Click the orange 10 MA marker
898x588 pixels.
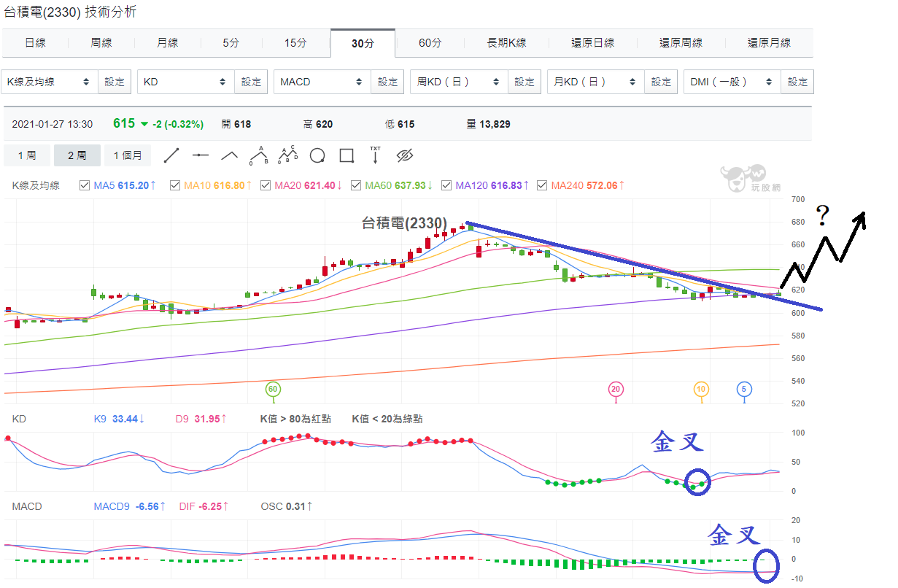point(701,389)
